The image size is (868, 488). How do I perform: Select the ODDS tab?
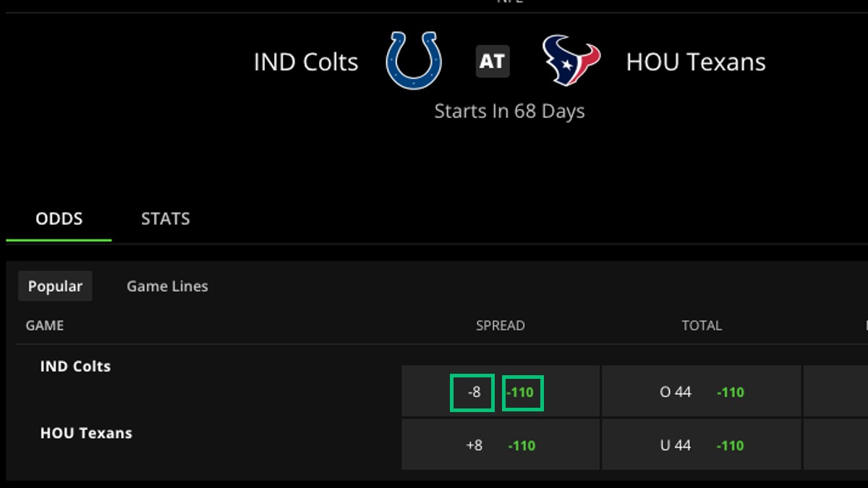(58, 218)
